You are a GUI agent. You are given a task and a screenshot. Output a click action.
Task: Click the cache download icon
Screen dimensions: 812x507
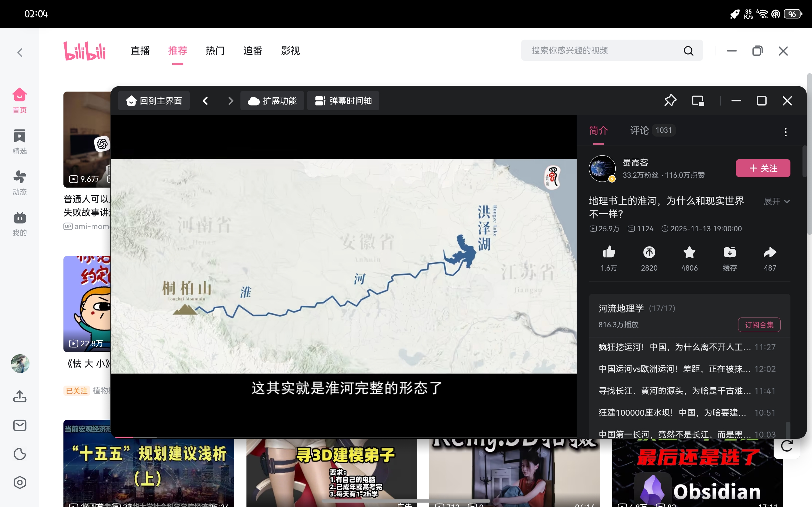click(730, 253)
